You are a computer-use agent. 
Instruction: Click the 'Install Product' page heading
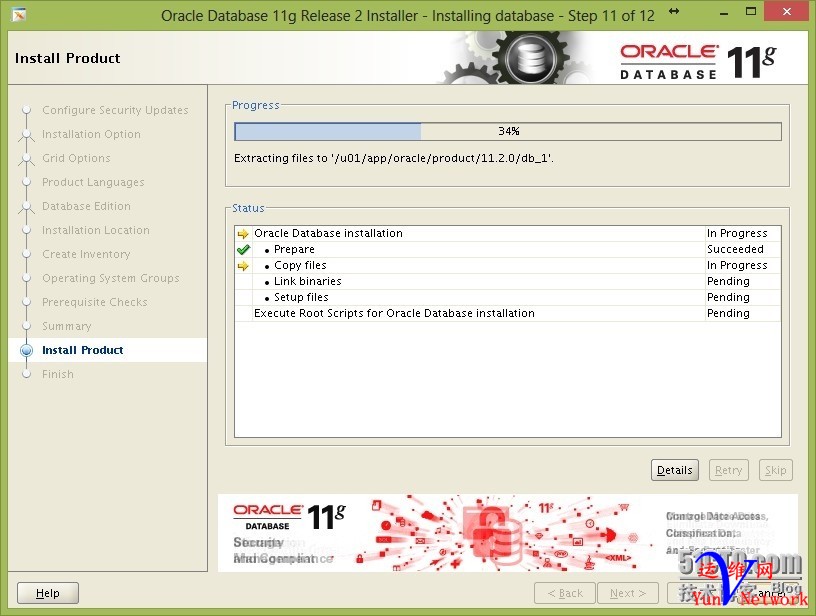[68, 58]
